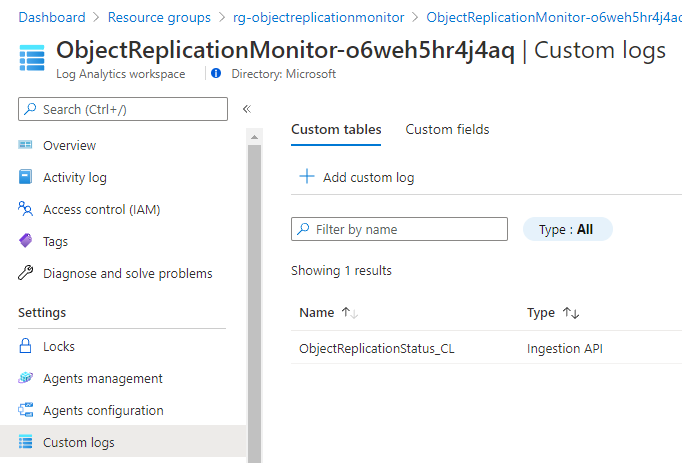This screenshot has height=463, width=682.
Task: Click the Ingestion API type cell
Action: pos(565,348)
